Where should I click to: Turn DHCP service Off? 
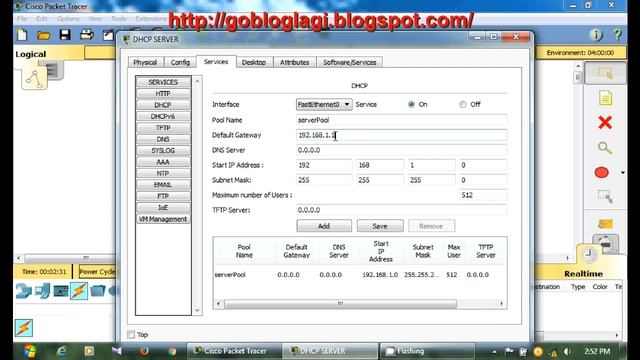462,104
